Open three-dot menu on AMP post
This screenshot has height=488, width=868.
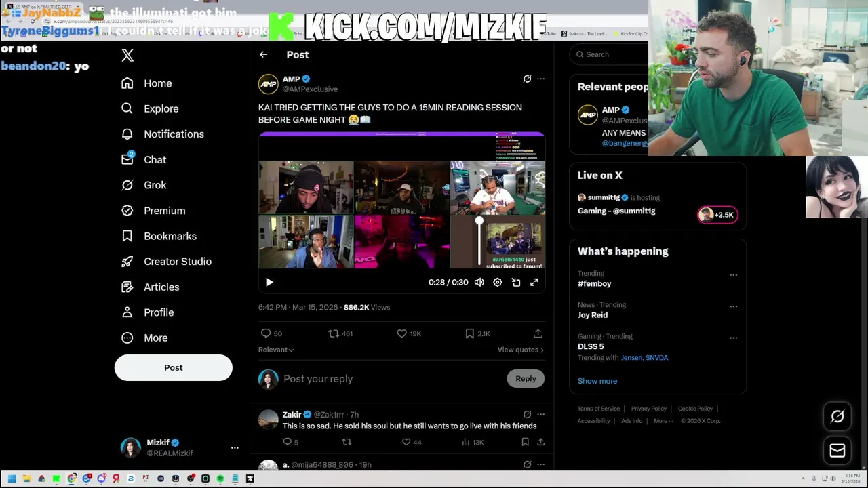coord(540,79)
